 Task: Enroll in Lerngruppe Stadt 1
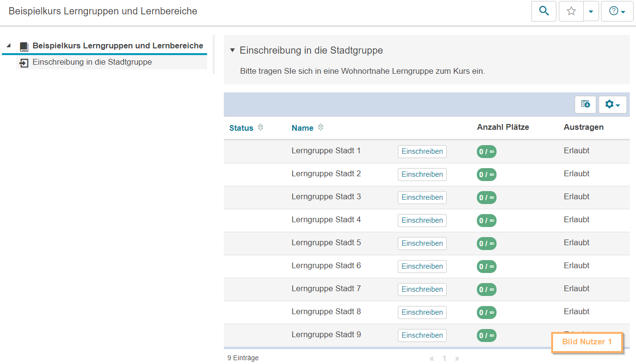pyautogui.click(x=422, y=151)
